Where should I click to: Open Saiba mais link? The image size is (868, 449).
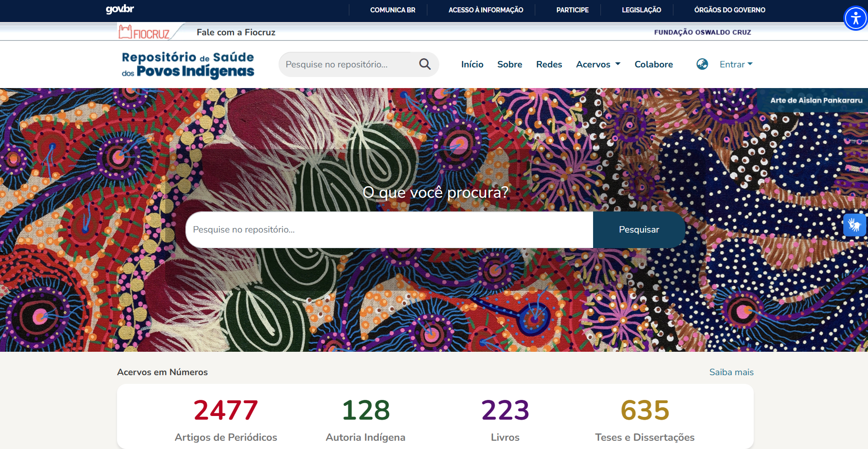click(x=731, y=372)
